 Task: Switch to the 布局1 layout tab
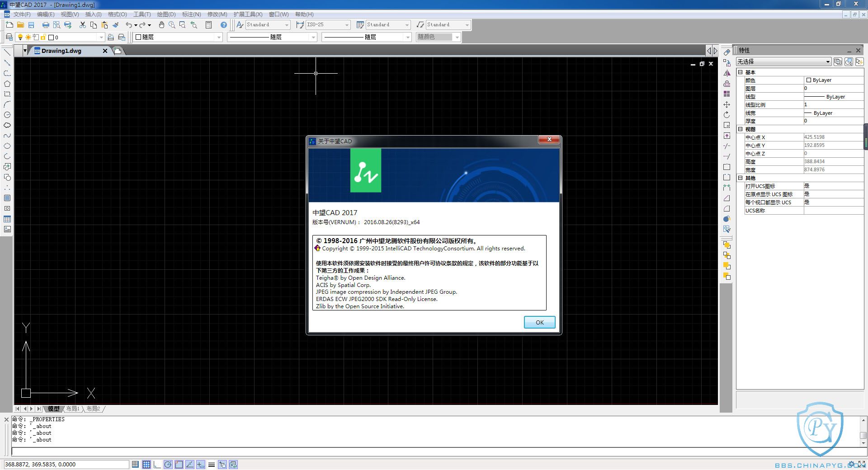tap(72, 409)
